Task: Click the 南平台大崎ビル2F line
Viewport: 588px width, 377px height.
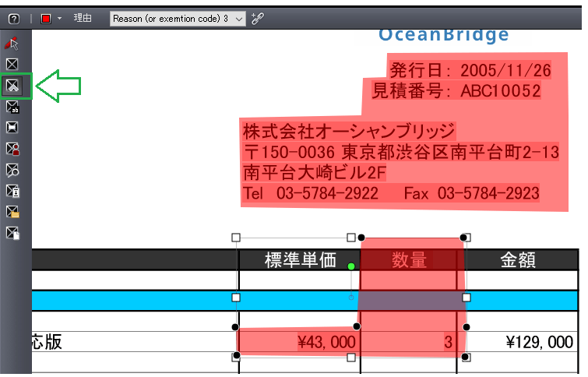Action: click(x=315, y=173)
